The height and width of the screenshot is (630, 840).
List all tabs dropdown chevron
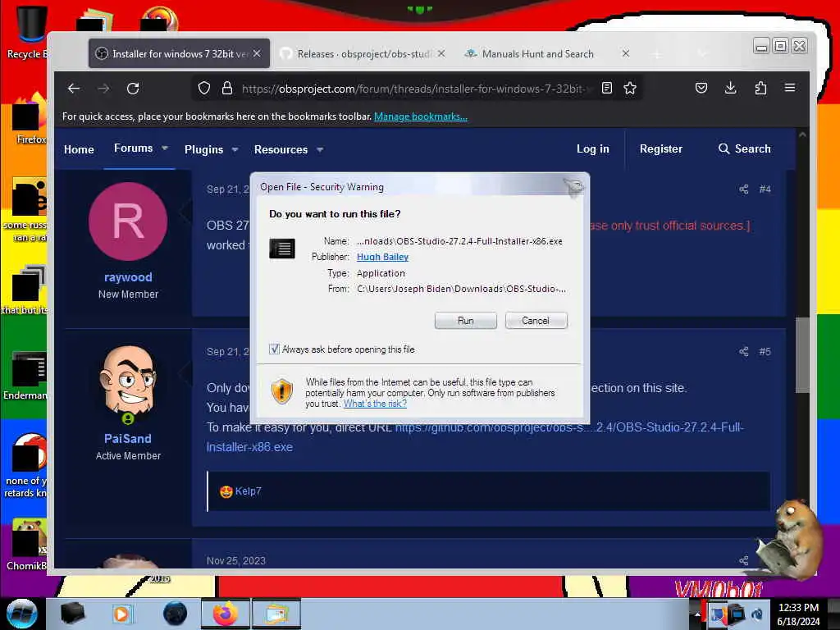click(703, 54)
